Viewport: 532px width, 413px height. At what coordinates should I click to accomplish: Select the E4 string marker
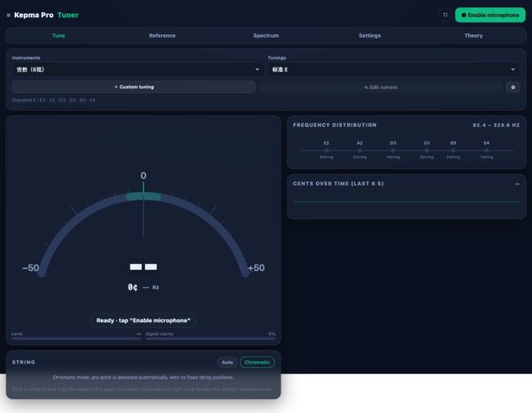coord(486,150)
